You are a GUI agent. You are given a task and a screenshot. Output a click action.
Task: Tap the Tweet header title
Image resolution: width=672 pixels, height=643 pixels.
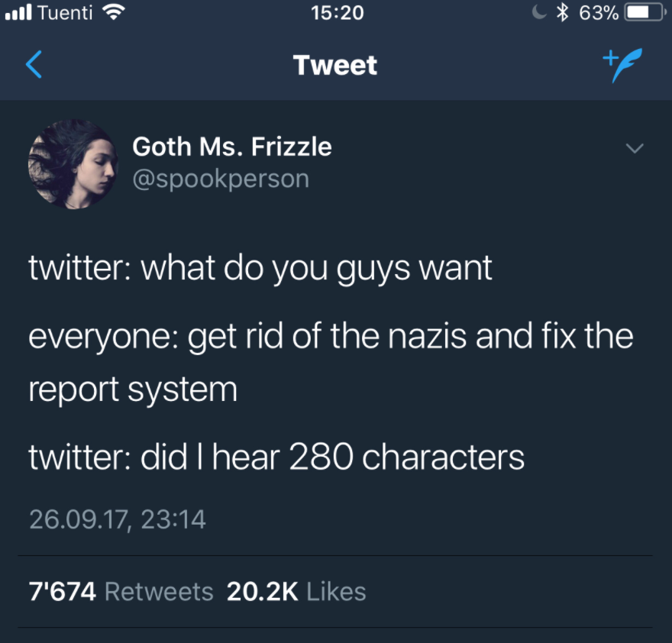pyautogui.click(x=335, y=65)
